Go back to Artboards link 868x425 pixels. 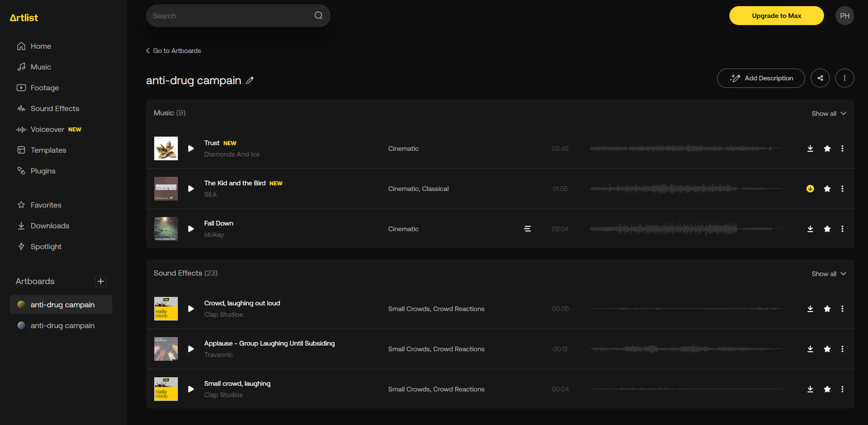tap(174, 51)
